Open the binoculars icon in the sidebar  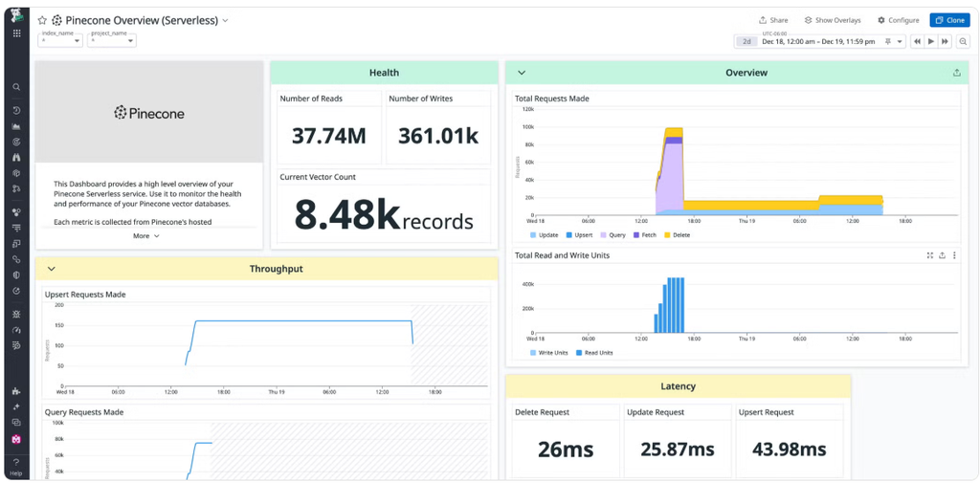[17, 158]
